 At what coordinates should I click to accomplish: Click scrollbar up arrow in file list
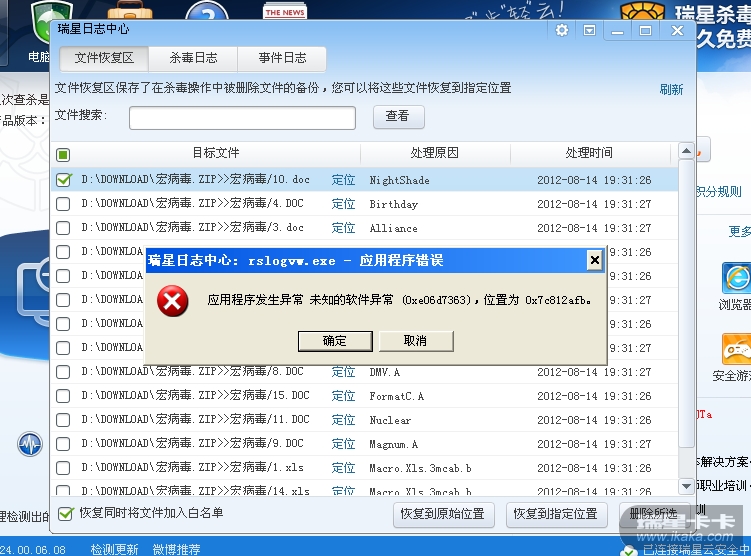tap(686, 151)
